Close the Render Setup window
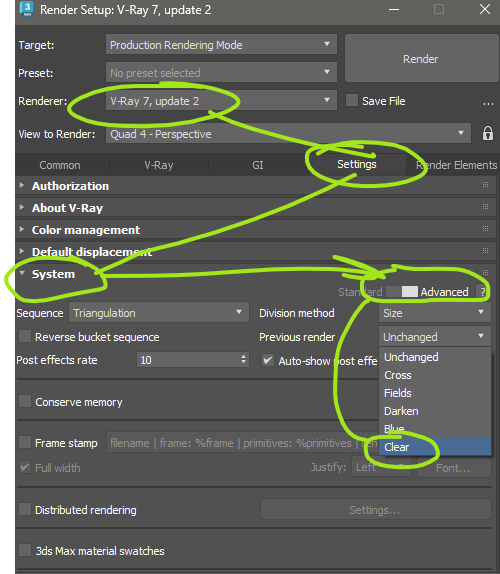This screenshot has width=500, height=574. pos(485,9)
